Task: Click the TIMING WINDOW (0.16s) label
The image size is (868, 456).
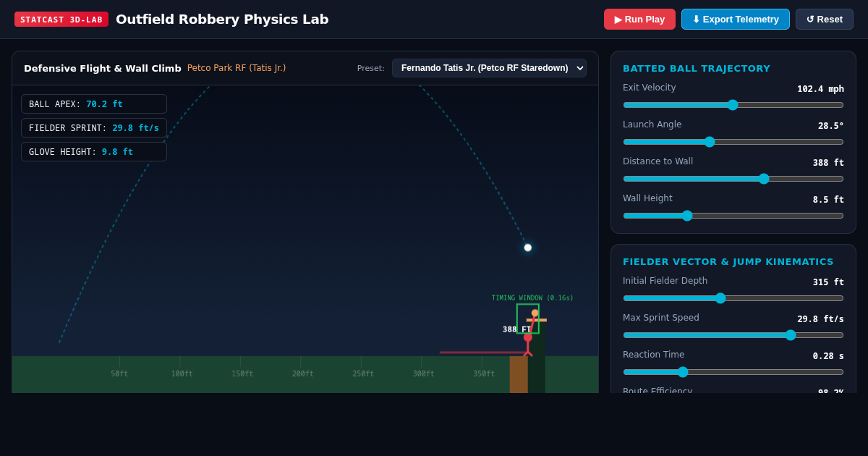Action: [x=532, y=298]
